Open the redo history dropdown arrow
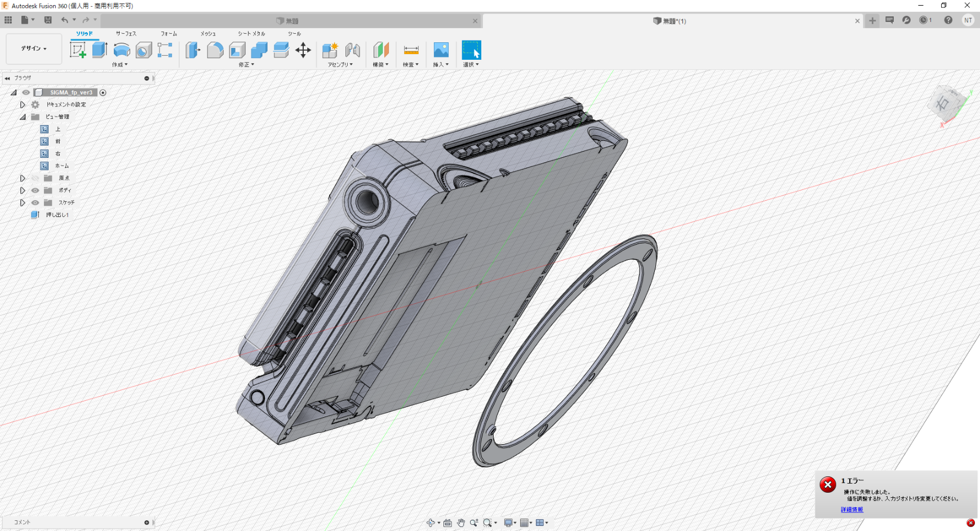The image size is (980, 531). (x=95, y=20)
